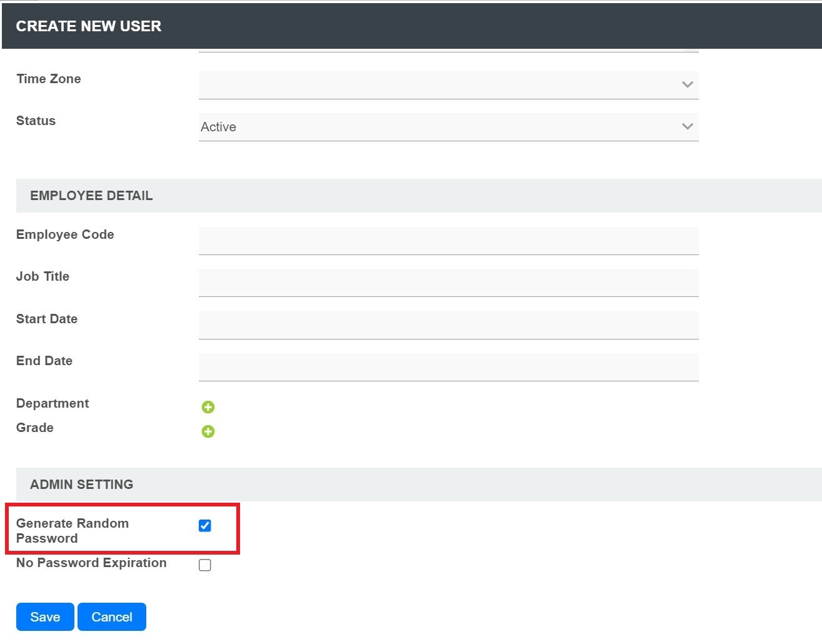Open the empty Time Zone dropdown field
Screen dimensions: 822x644
pos(438,84)
